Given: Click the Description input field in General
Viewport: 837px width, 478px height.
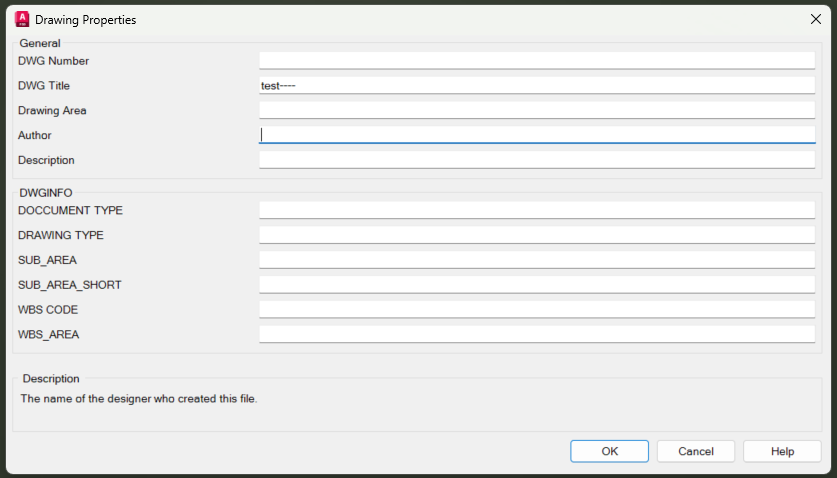Looking at the screenshot, I should pyautogui.click(x=537, y=160).
